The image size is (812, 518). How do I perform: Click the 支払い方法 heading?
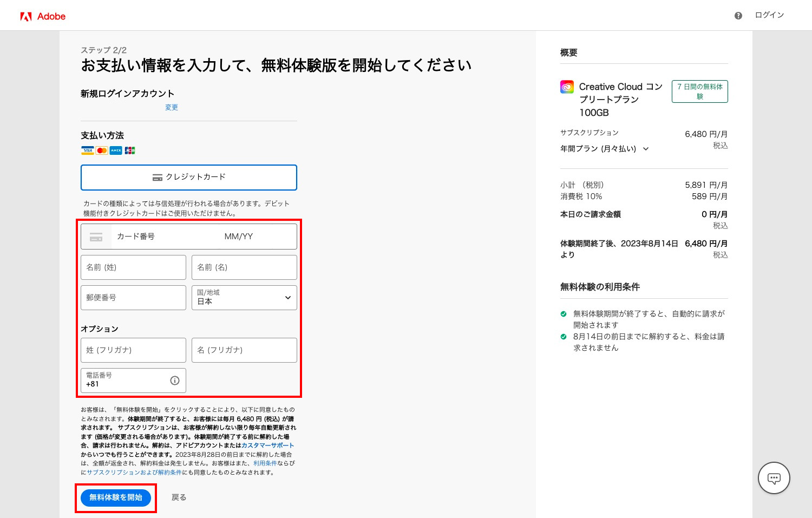[x=102, y=135]
